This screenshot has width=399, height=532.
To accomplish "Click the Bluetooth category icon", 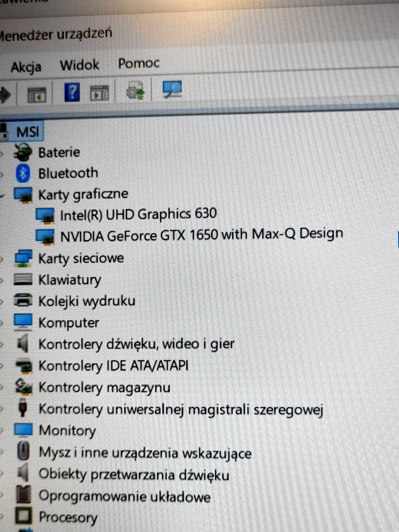I will 23,173.
